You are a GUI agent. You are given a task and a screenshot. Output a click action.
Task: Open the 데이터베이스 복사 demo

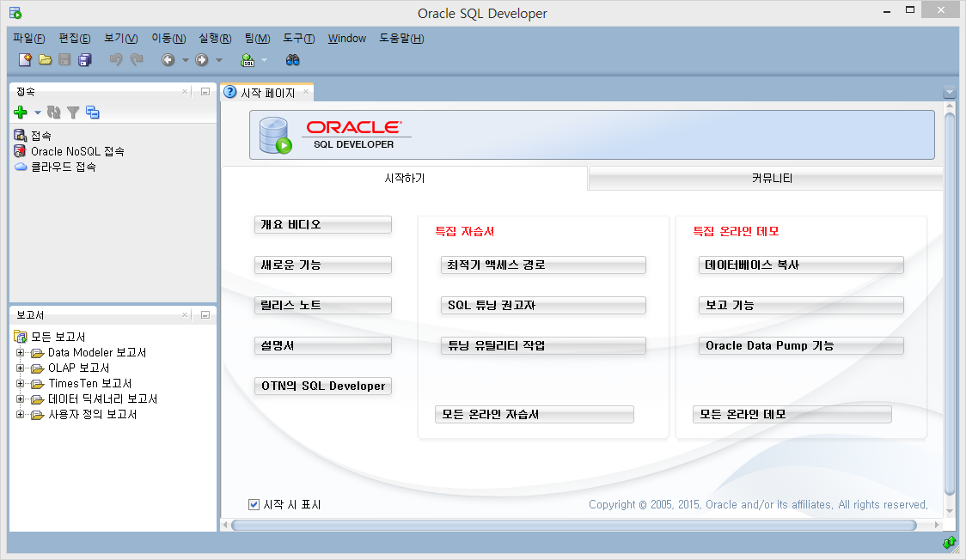[x=801, y=265]
